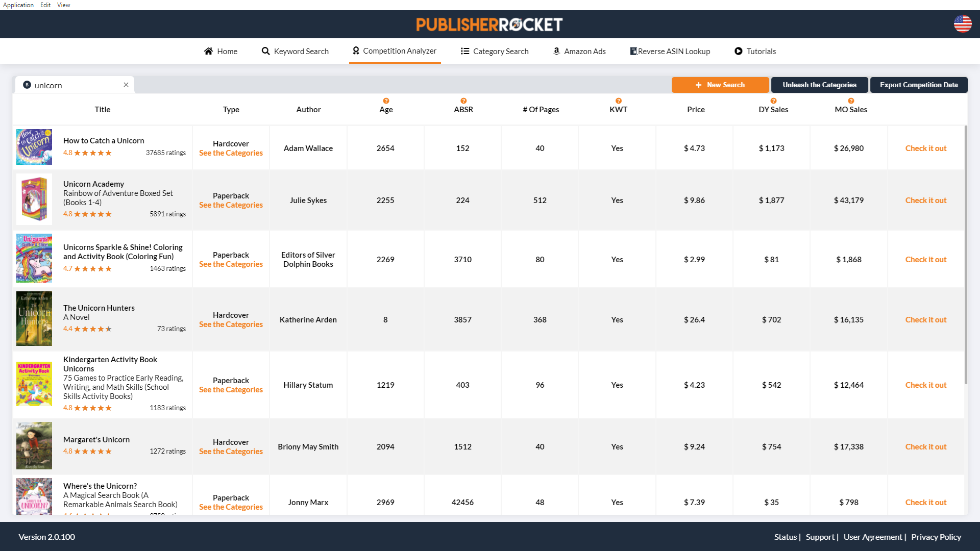
Task: Open Keyword Search tab
Action: (295, 51)
